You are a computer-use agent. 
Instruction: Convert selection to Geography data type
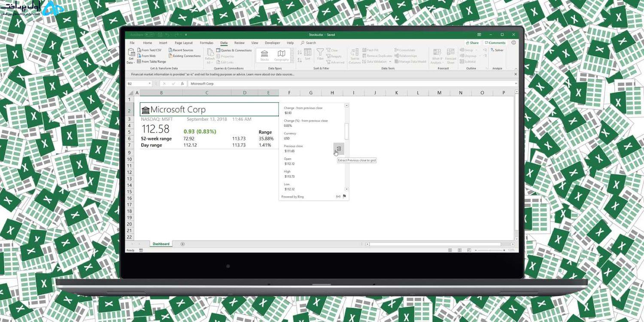pyautogui.click(x=281, y=55)
